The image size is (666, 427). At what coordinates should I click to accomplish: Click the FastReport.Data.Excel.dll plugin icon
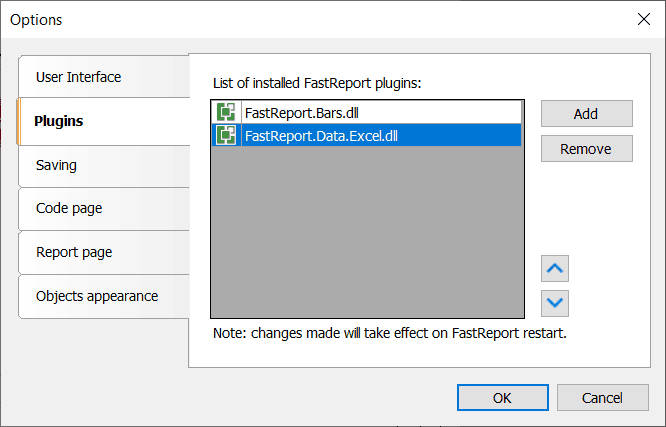pos(226,135)
